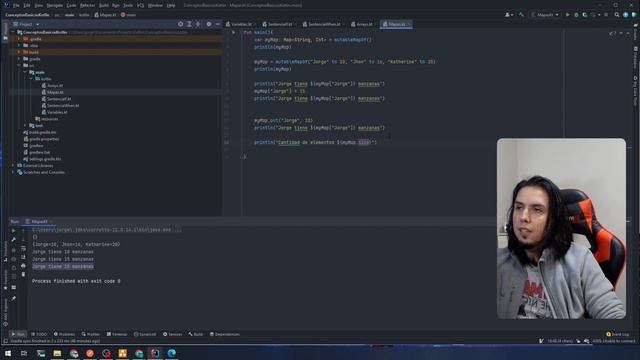
Task: Open the Refactor menu
Action: 87,5
